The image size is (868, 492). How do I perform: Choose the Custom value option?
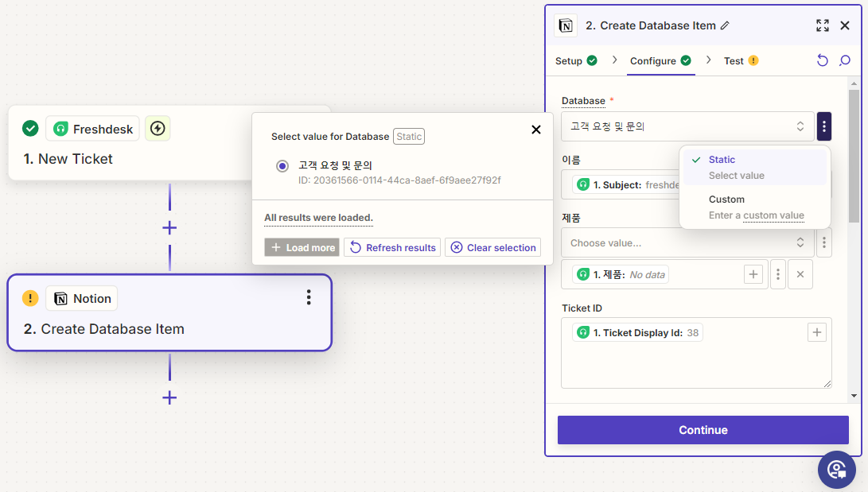point(755,207)
